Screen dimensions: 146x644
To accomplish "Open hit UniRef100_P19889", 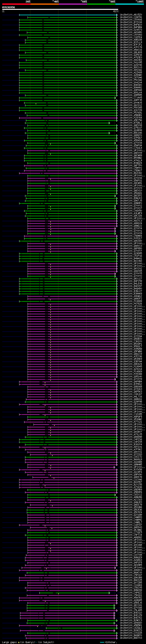I will (131, 301).
